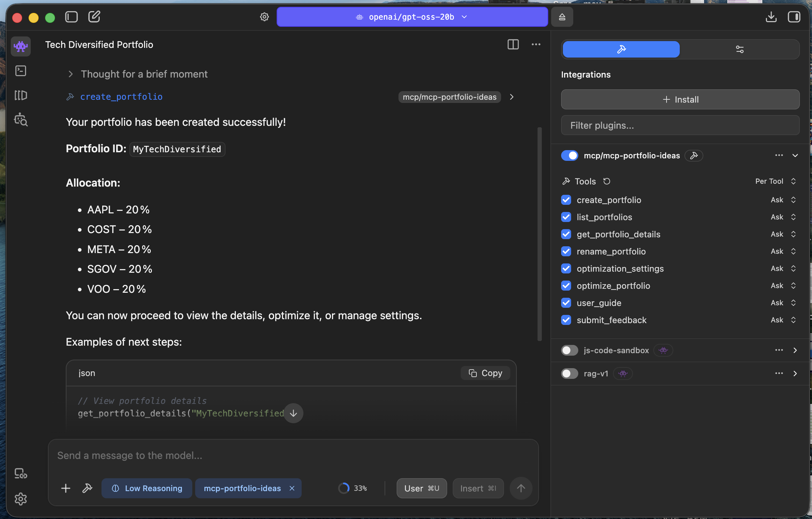Uncheck the submit_feedback tool
The height and width of the screenshot is (519, 812).
(566, 320)
